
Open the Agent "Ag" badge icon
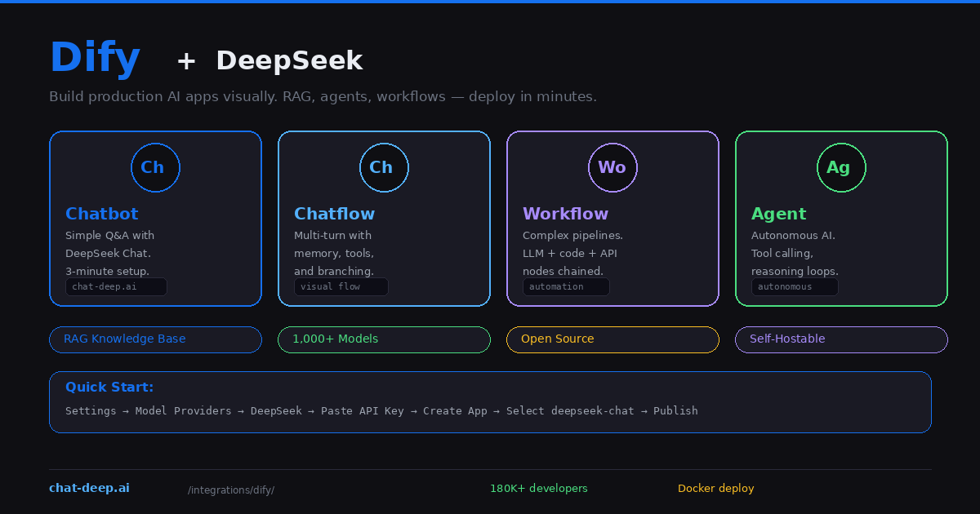[841, 167]
